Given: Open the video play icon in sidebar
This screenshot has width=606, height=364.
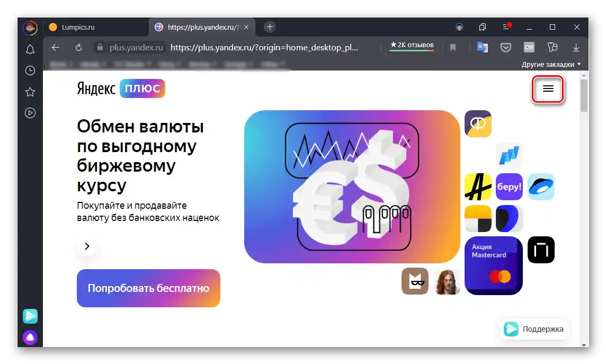Looking at the screenshot, I should tap(30, 113).
